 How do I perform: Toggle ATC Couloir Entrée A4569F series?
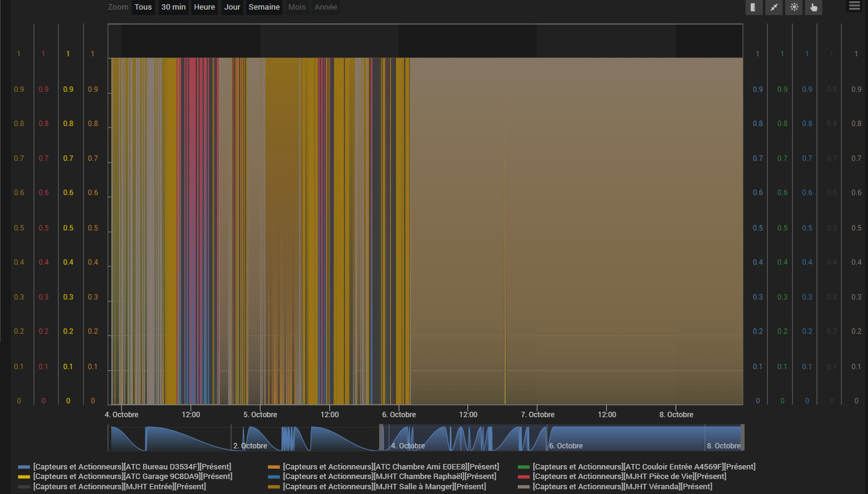pos(644,466)
